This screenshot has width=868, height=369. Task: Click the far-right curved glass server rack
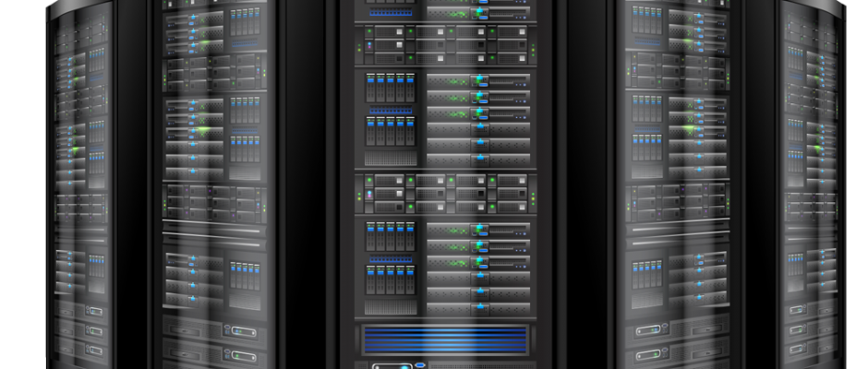click(809, 184)
